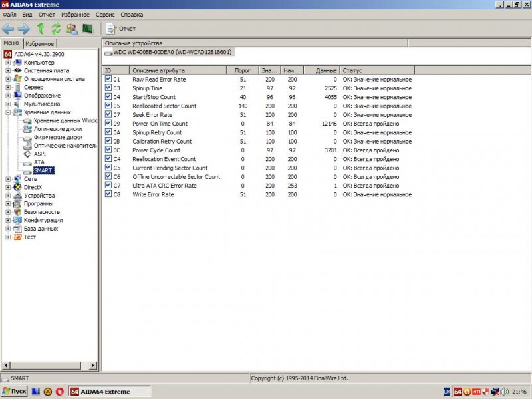
Task: Click the Back navigation arrow in toolbar
Action: (x=8, y=29)
